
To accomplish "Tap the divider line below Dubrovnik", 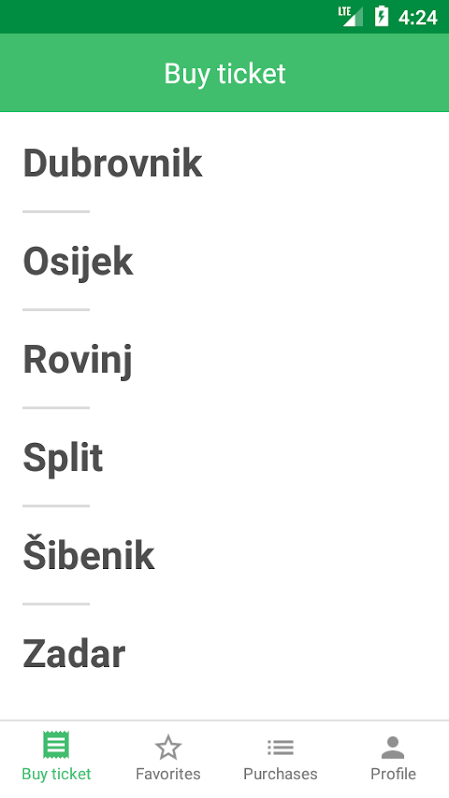I will (56, 211).
